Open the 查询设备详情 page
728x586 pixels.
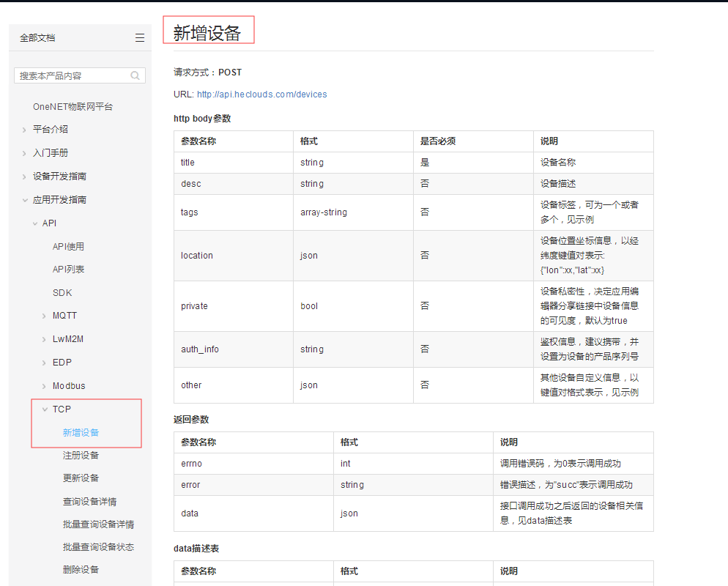click(x=89, y=501)
